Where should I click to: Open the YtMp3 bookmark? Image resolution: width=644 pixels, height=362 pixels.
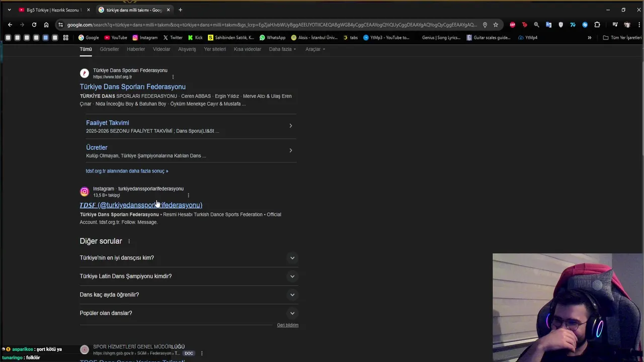pyautogui.click(x=386, y=38)
